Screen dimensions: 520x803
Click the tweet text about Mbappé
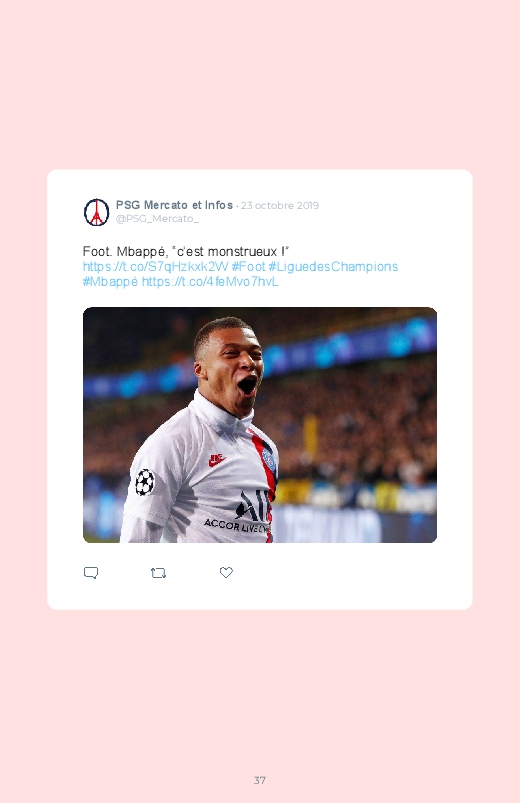[x=186, y=251]
